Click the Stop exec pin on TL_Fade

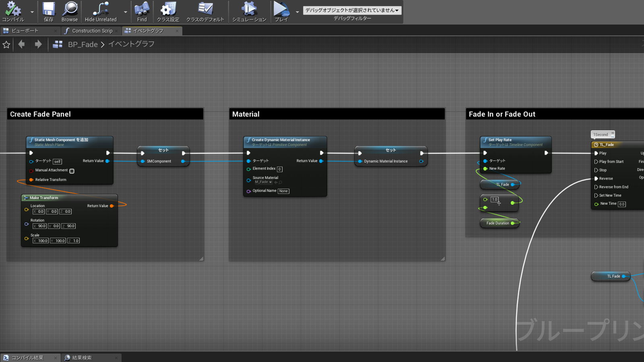point(596,170)
